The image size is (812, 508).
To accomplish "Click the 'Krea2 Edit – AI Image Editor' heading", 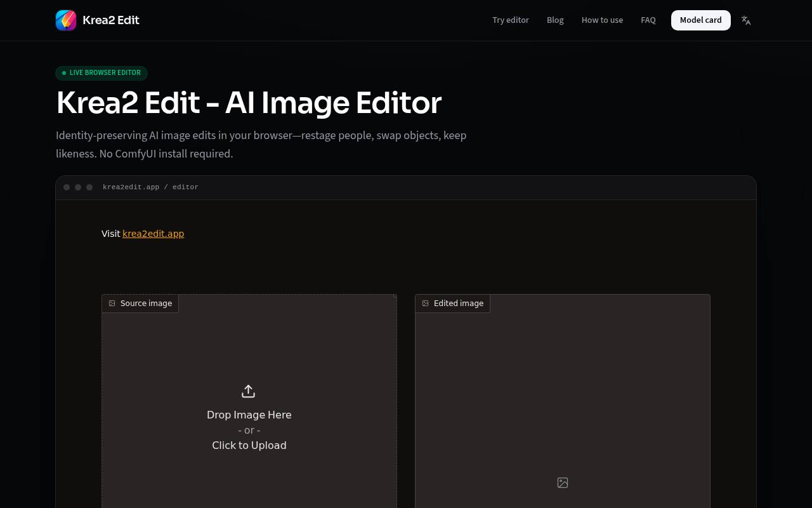I will click(x=249, y=103).
